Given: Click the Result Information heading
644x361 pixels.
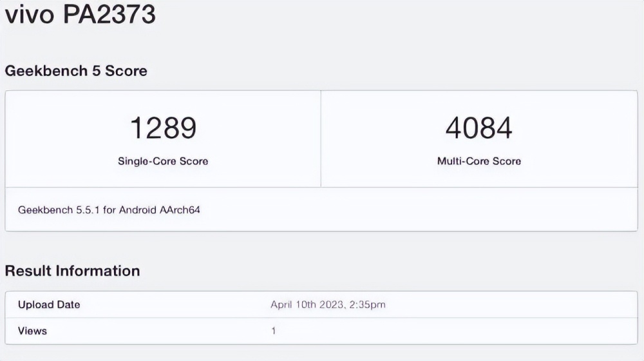Looking at the screenshot, I should click(72, 271).
